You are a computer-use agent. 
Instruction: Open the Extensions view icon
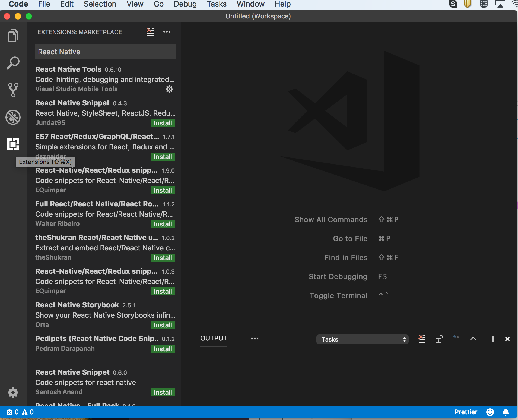tap(12, 144)
